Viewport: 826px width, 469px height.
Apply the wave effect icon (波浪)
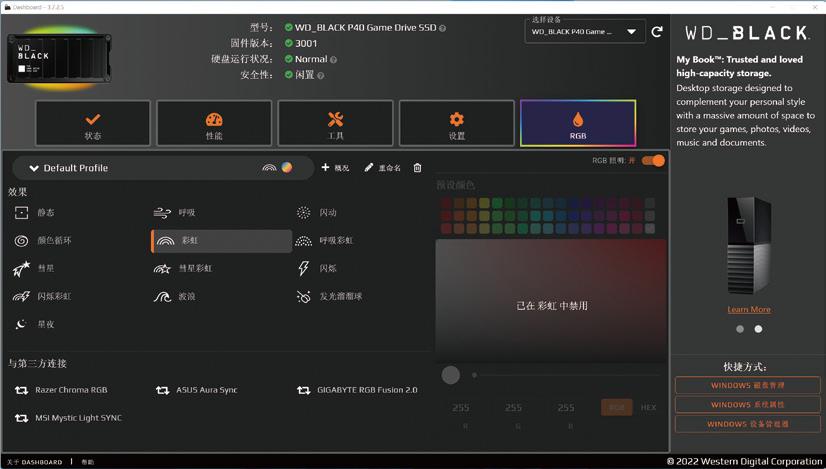pyautogui.click(x=162, y=297)
